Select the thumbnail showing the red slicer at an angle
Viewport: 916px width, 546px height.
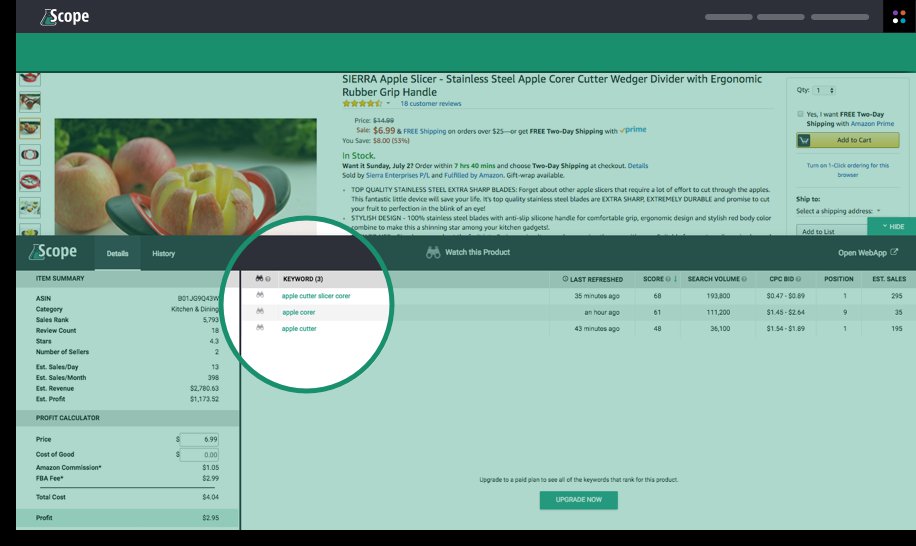(30, 181)
